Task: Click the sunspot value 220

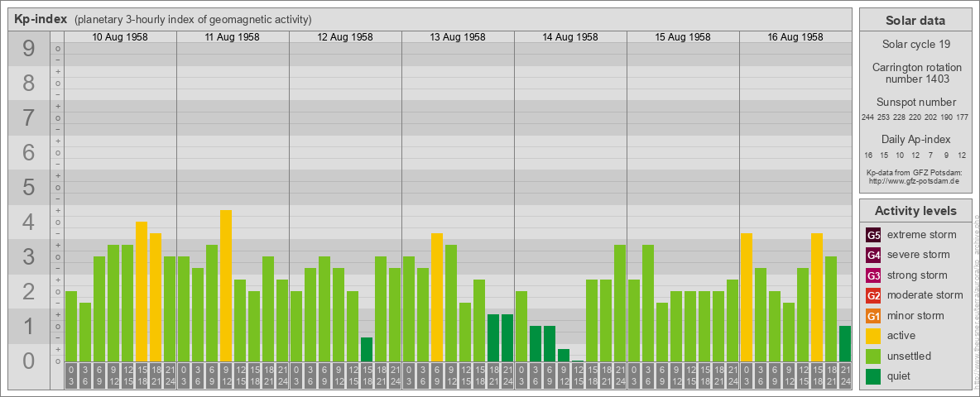Action: 915,117
